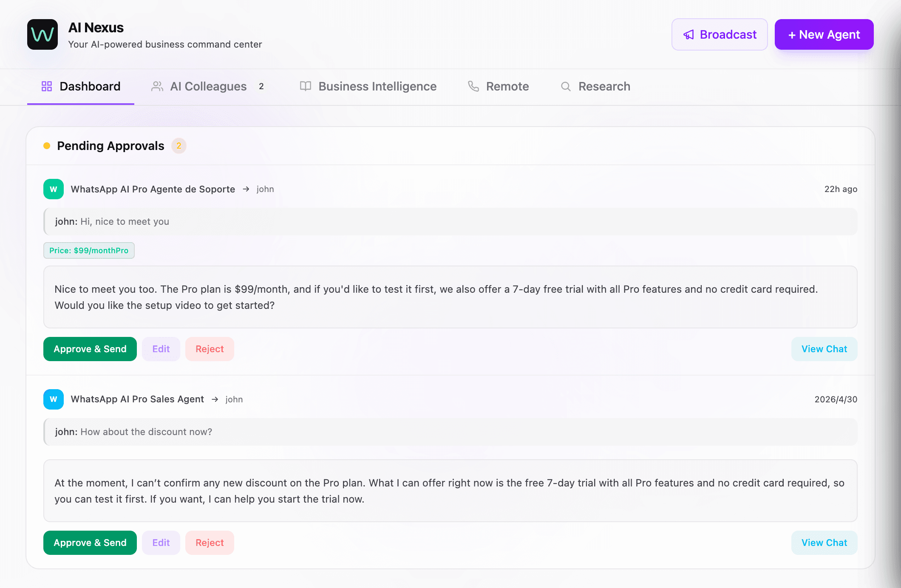Click recipient 'john' beside Agente de Soporte

pos(265,189)
